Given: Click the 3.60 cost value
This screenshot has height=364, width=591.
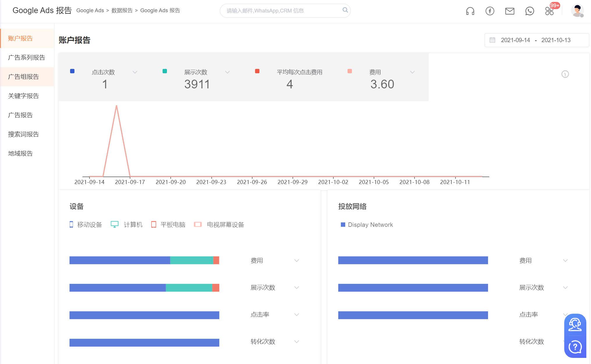Looking at the screenshot, I should pos(382,84).
